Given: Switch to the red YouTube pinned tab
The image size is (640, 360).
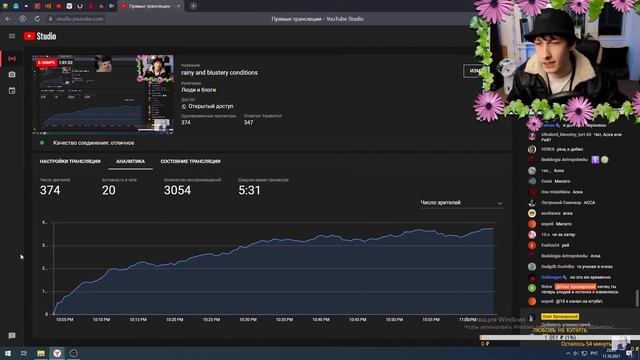Looking at the screenshot, I should [58, 6].
